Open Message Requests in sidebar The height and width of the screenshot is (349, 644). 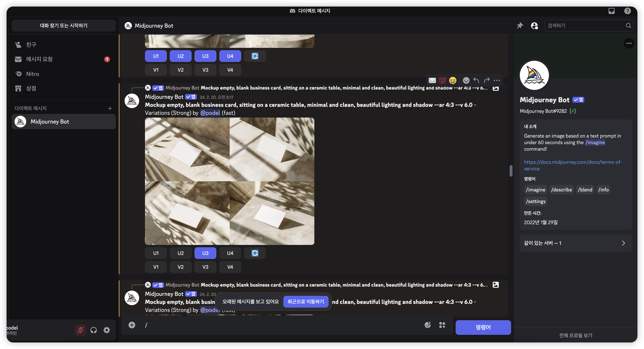[39, 59]
